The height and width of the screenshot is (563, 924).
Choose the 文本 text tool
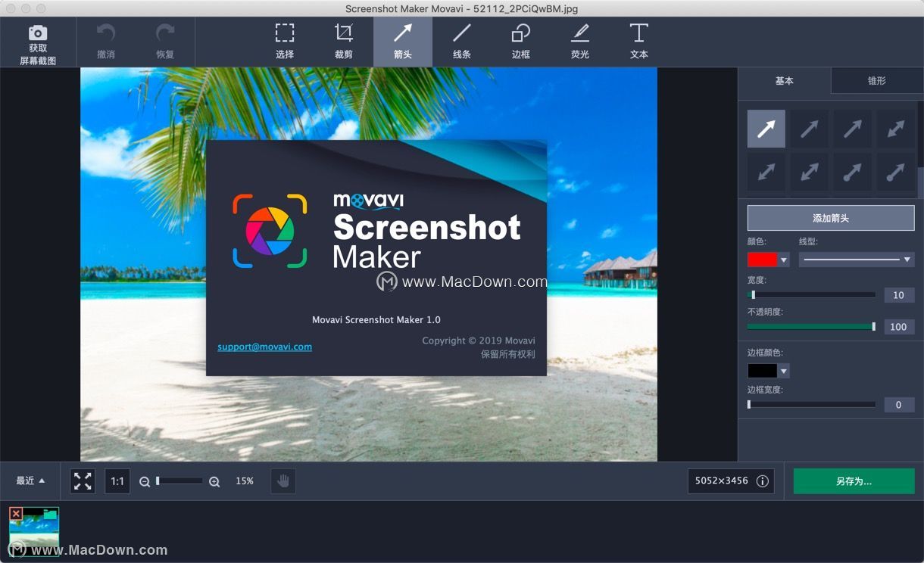click(639, 41)
